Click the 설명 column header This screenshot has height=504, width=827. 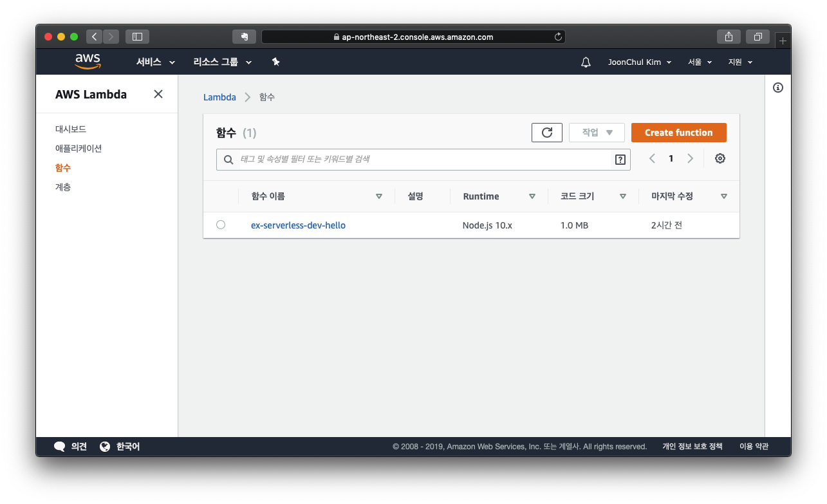(415, 196)
